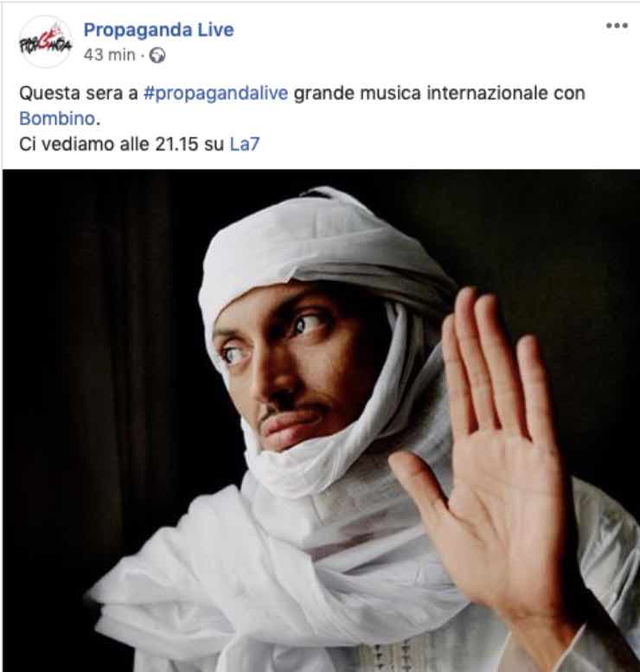Follow the #propagandalive hashtag

(215, 93)
